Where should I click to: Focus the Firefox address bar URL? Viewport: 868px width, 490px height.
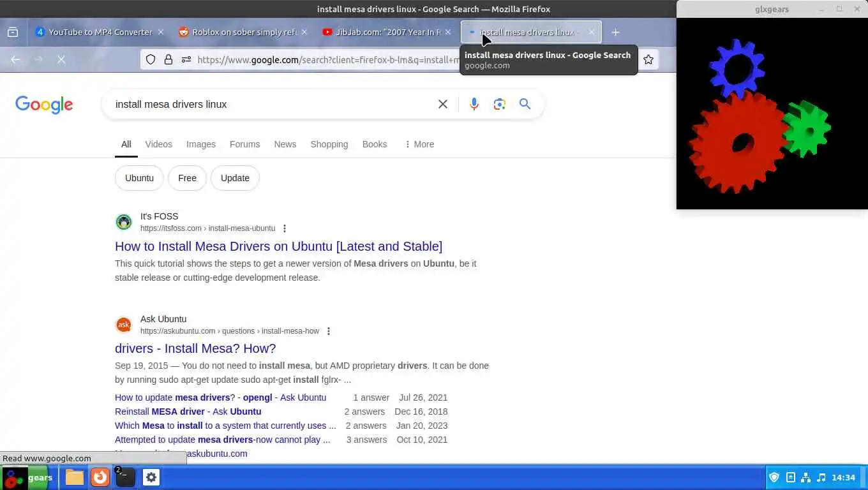click(x=327, y=59)
